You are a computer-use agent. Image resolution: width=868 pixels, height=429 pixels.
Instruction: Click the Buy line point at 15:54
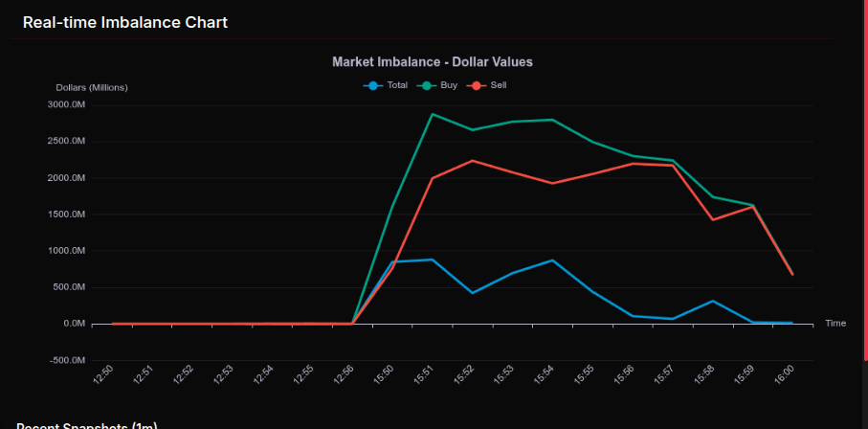point(552,120)
